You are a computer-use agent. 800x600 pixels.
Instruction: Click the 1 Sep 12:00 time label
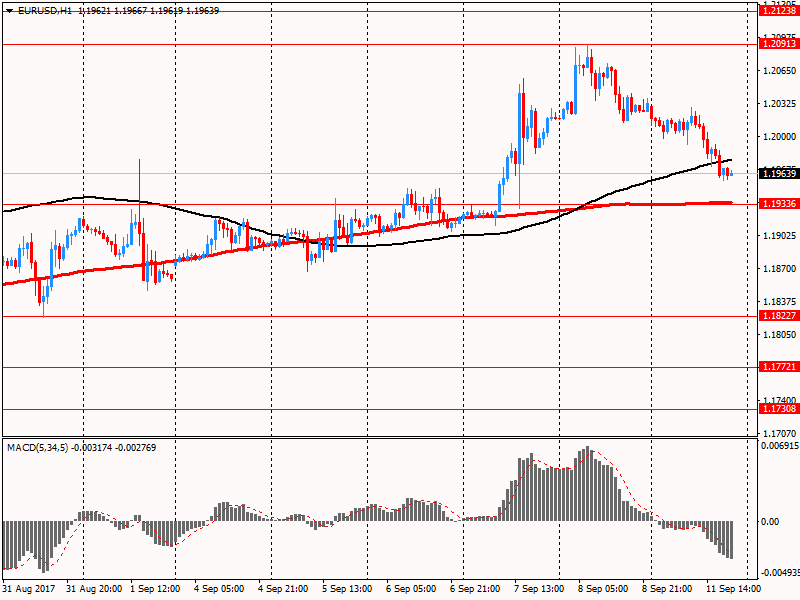click(x=155, y=589)
